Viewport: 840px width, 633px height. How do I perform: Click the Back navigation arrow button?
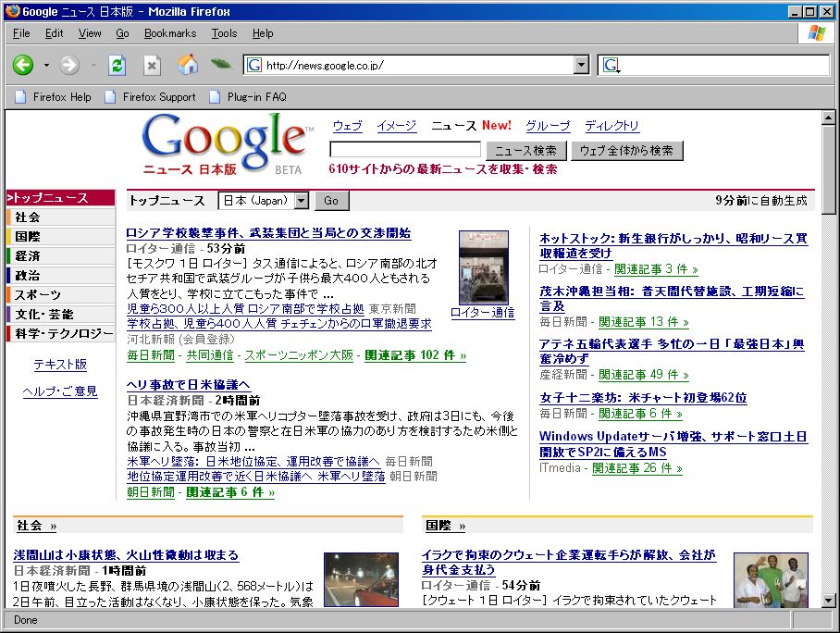click(23, 65)
